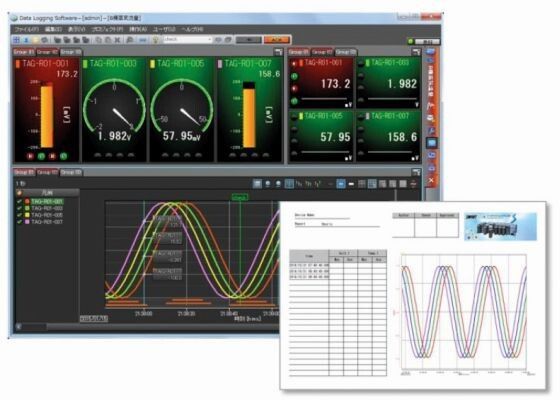The height and width of the screenshot is (400, 560).
Task: Open panel menu icon of the digital panel
Action: click(416, 52)
